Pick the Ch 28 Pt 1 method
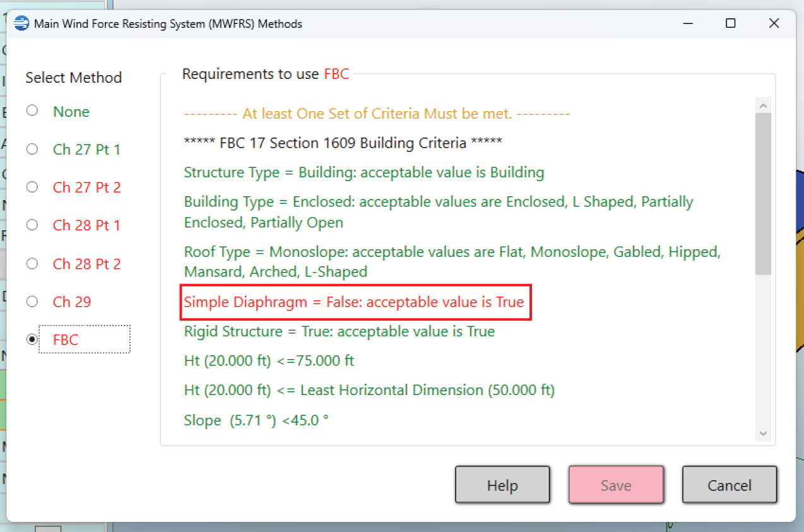The height and width of the screenshot is (532, 804). [32, 225]
